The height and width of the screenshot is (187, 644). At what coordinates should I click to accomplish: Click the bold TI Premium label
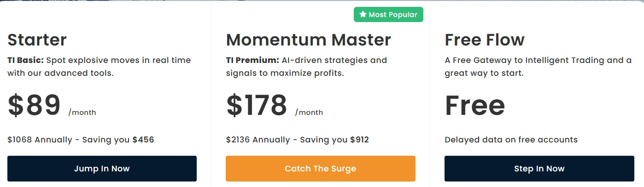coord(252,60)
